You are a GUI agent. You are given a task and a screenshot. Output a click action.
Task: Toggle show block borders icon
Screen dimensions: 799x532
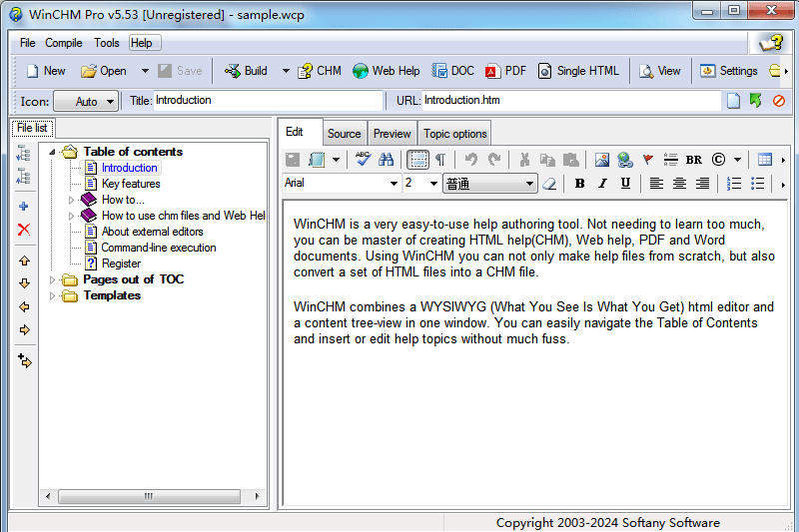(x=417, y=160)
